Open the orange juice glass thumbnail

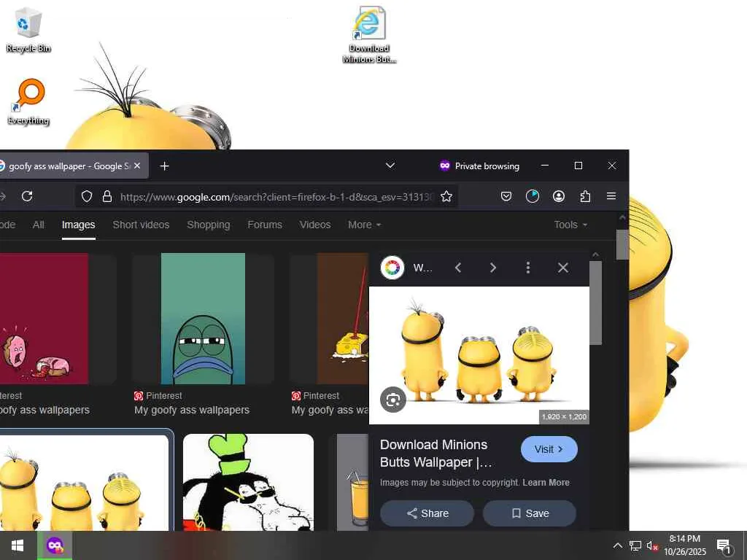[352, 482]
